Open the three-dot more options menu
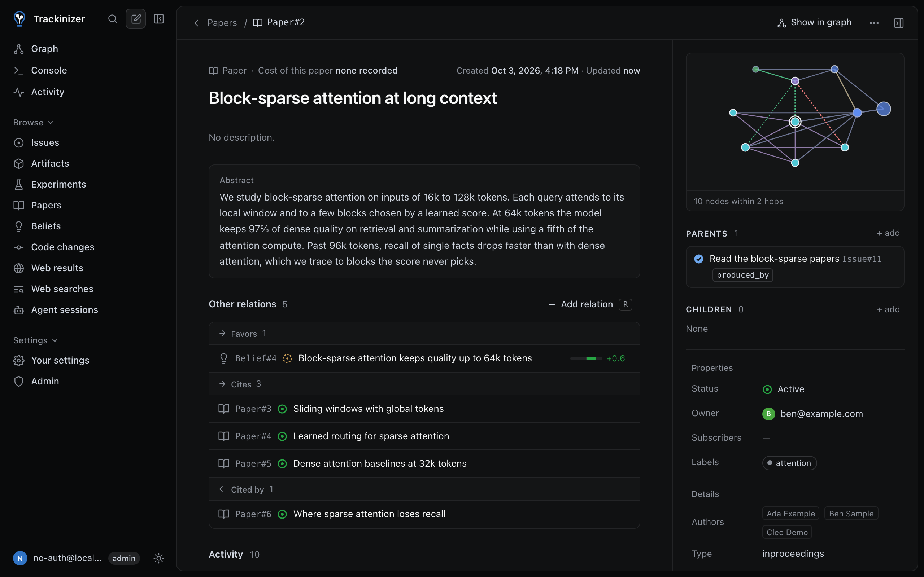Viewport: 924px width, 577px height. pos(874,23)
